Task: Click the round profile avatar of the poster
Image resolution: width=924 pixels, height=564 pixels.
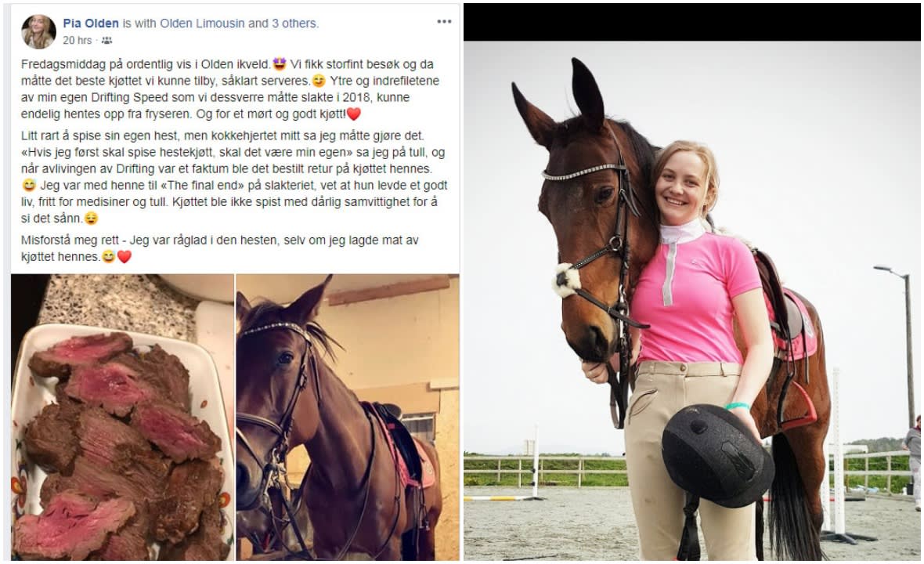Action: (39, 31)
